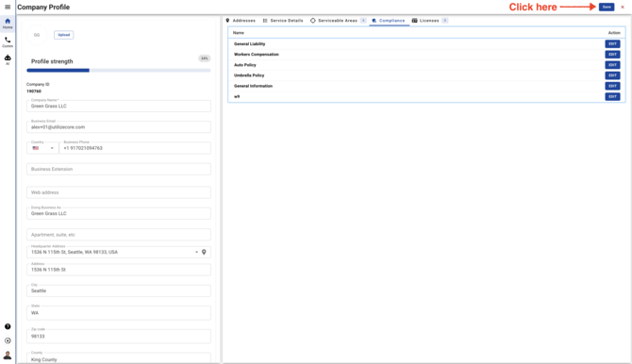This screenshot has width=632, height=364.
Task: Edit the w9 row
Action: coord(612,96)
